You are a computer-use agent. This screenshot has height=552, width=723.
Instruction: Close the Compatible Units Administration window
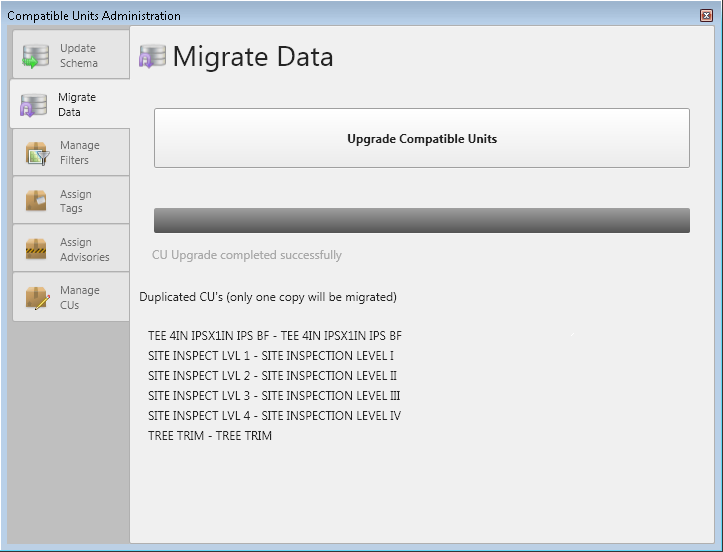(x=706, y=15)
